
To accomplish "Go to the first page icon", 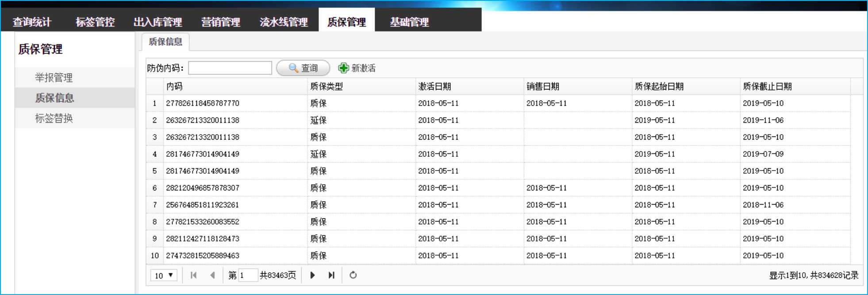I will [x=193, y=275].
